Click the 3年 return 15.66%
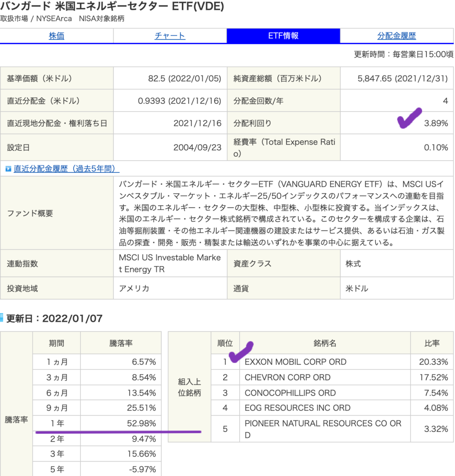The image size is (455, 476). pyautogui.click(x=141, y=454)
